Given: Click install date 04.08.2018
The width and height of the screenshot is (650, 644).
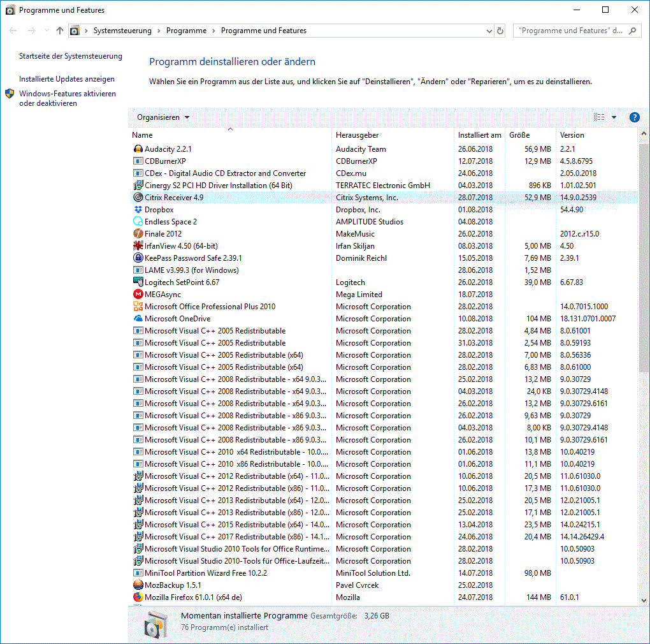Looking at the screenshot, I should coord(475,222).
